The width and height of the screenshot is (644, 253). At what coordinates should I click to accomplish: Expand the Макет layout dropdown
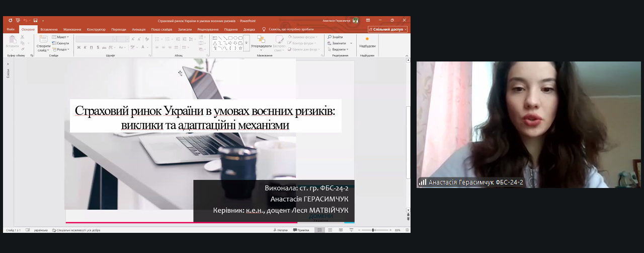[61, 37]
